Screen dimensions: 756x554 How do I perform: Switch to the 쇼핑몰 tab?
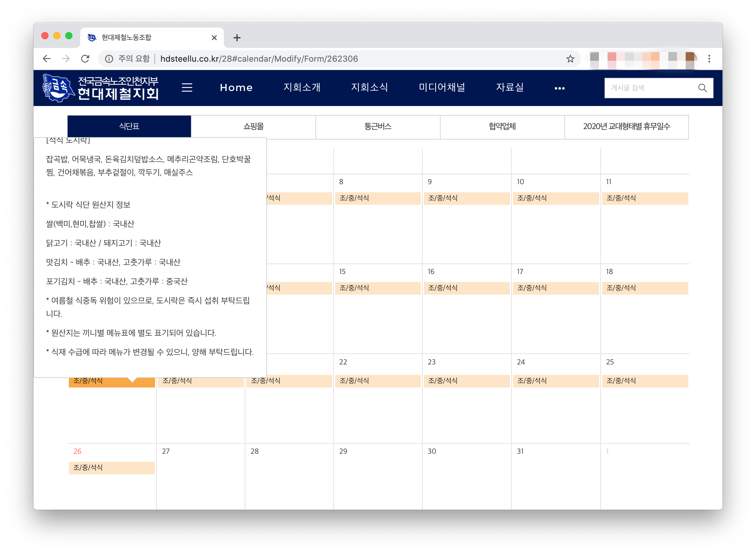[253, 126]
